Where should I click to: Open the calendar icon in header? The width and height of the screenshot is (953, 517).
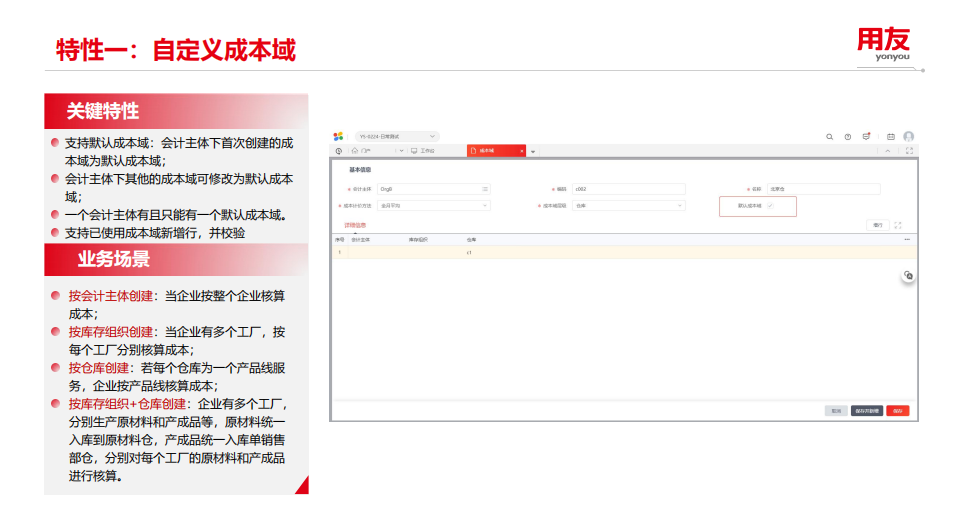(890, 136)
